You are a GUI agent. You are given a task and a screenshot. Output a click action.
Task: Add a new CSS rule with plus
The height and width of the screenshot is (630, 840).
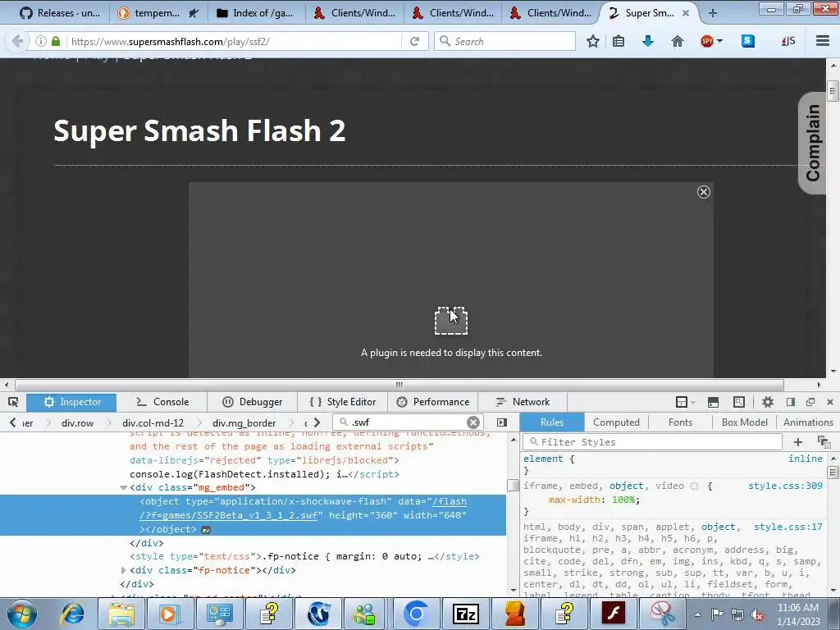coord(797,442)
